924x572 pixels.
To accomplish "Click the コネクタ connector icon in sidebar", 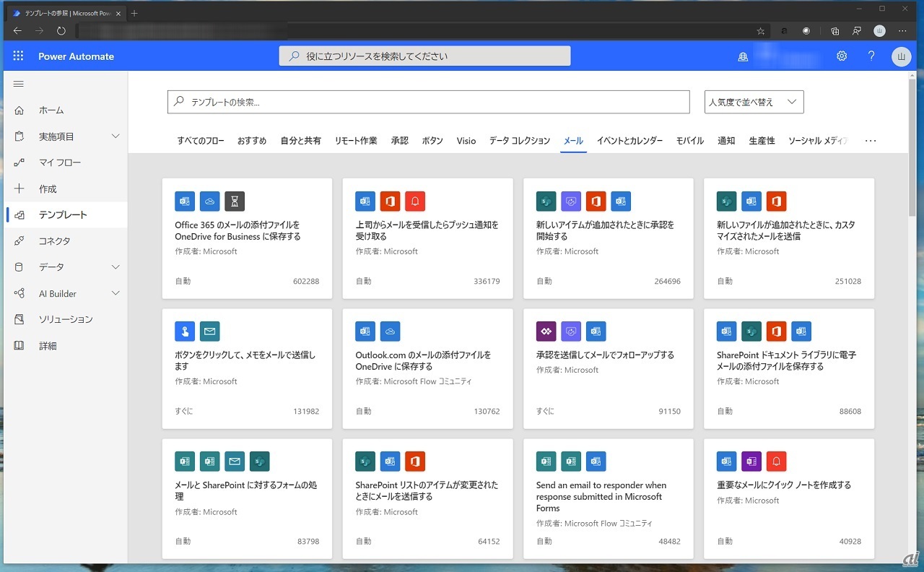I will pyautogui.click(x=19, y=241).
